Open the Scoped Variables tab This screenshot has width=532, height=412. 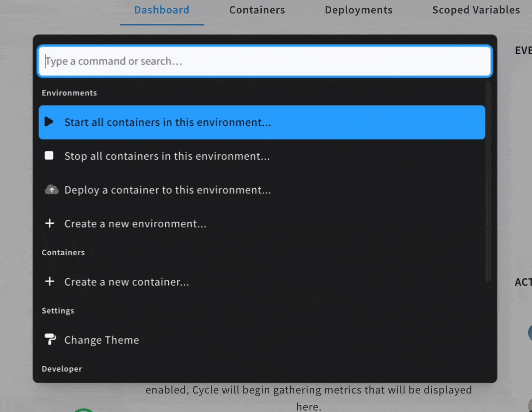click(476, 10)
